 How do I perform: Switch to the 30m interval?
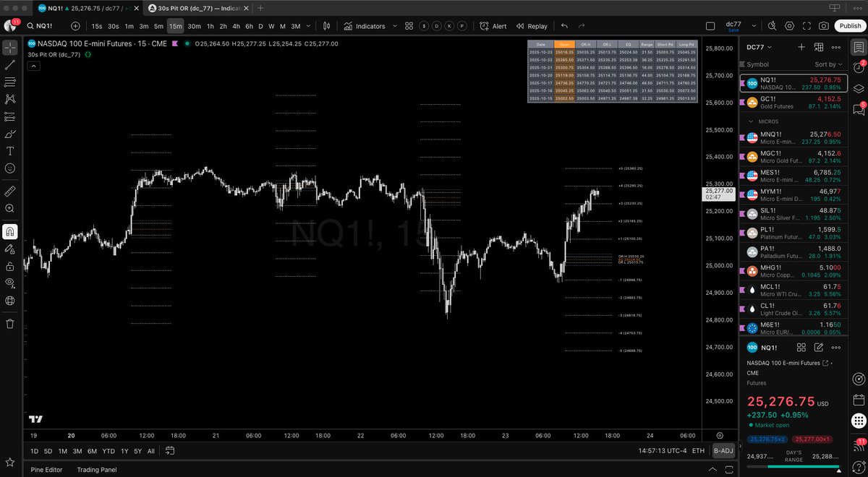pos(194,26)
